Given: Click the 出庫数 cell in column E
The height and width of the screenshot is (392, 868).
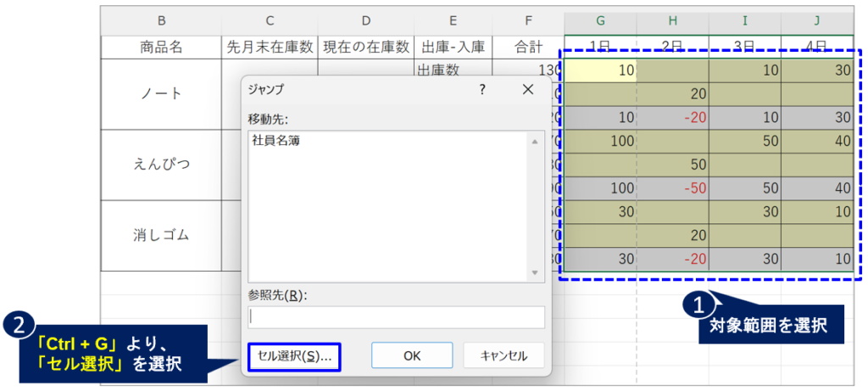Looking at the screenshot, I should [x=437, y=71].
